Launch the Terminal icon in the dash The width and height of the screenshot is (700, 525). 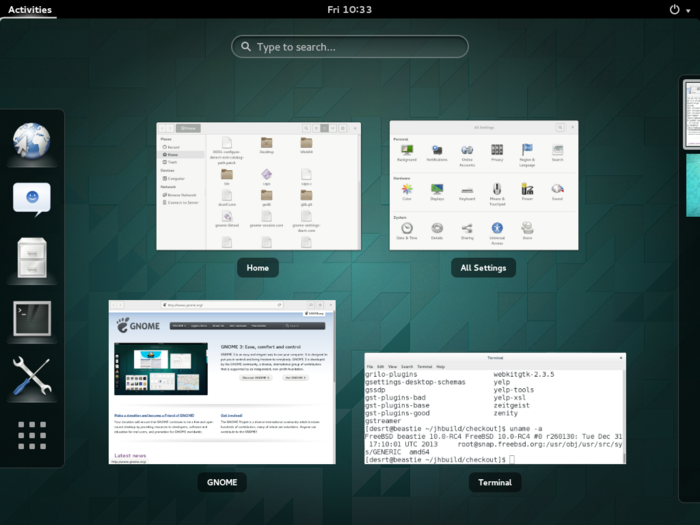(x=32, y=320)
